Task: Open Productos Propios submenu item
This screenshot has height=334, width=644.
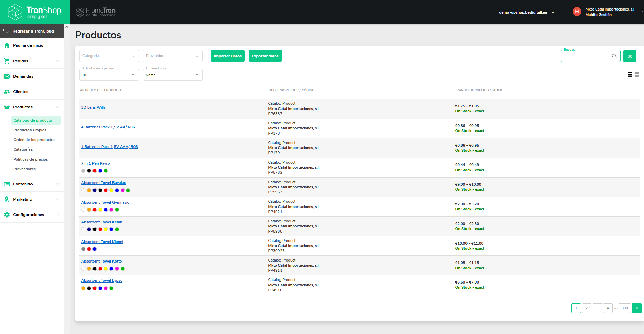Action: [30, 130]
